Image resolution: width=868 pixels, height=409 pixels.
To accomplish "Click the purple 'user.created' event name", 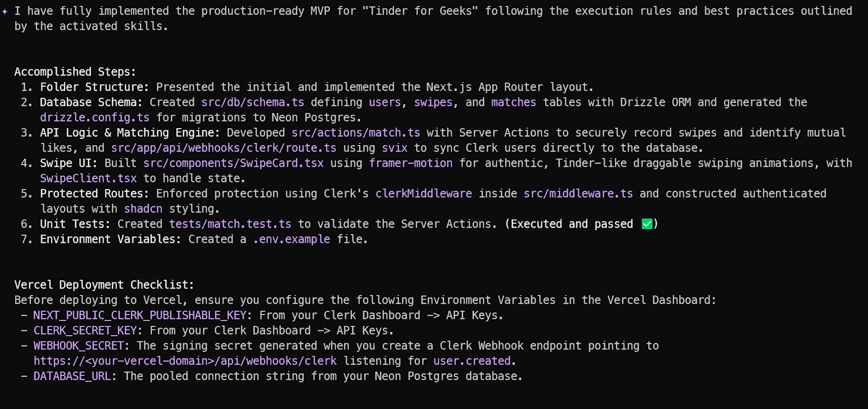I will click(x=472, y=361).
